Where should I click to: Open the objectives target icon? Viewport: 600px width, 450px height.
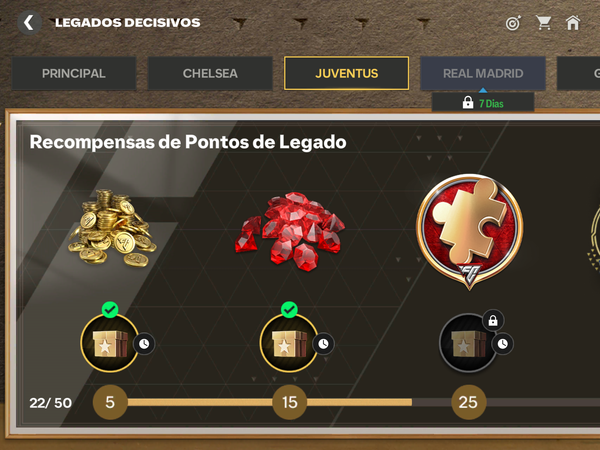pos(513,23)
